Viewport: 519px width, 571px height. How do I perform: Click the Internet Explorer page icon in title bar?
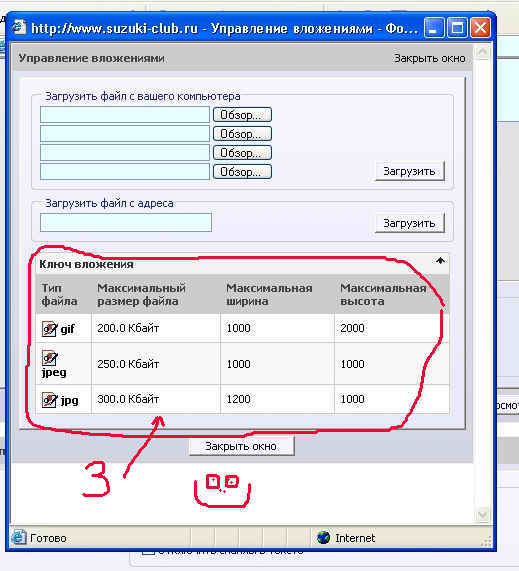[x=19, y=27]
